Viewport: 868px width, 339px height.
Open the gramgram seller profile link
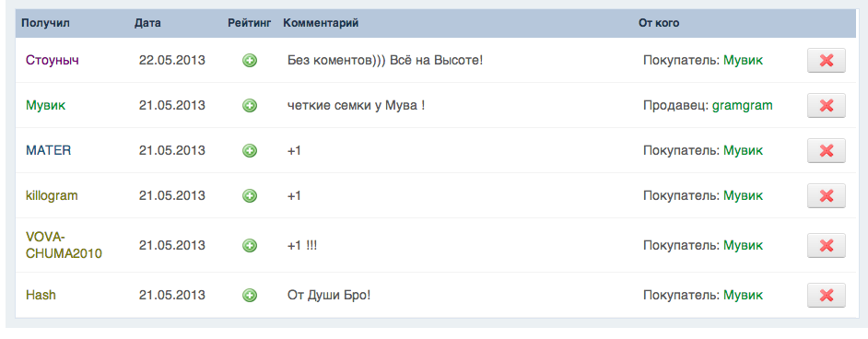(x=743, y=105)
